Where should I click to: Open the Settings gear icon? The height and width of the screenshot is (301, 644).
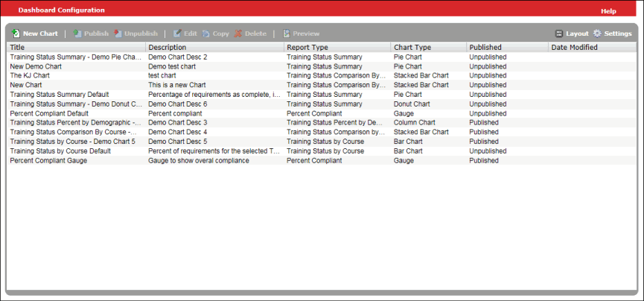tap(597, 34)
